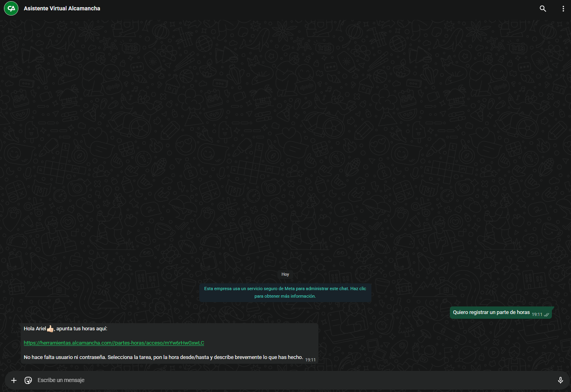571x392 pixels.
Task: Click the empty chat wallpaper background area
Action: [279, 139]
